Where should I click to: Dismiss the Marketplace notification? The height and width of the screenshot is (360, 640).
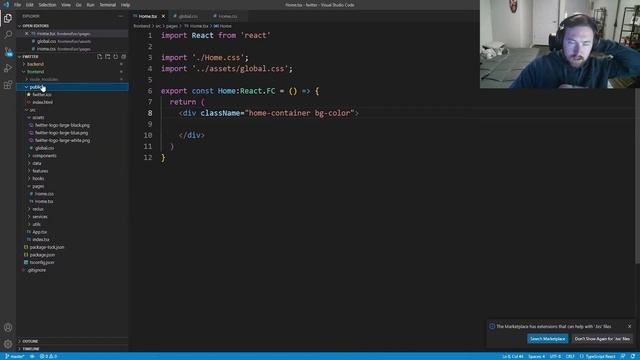[629, 327]
